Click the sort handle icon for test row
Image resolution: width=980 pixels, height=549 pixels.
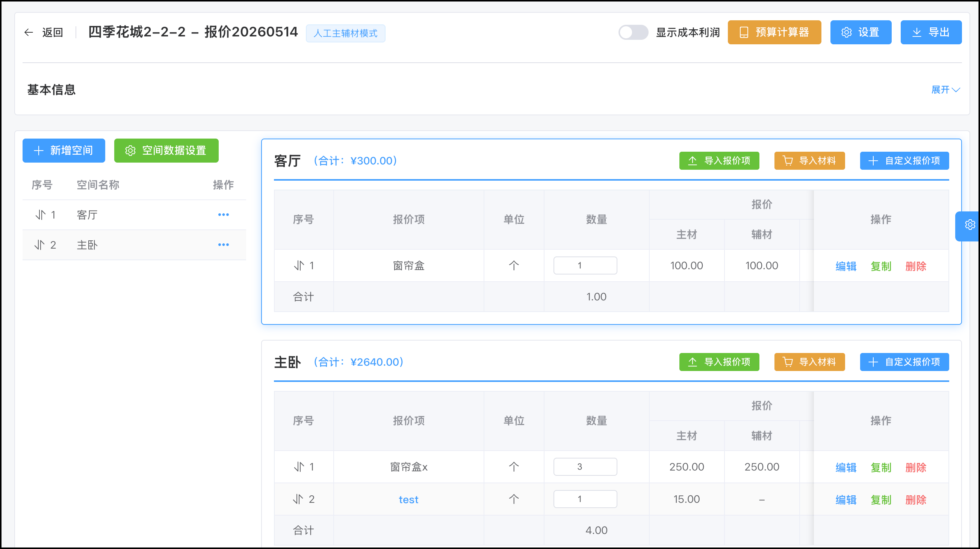click(x=298, y=499)
